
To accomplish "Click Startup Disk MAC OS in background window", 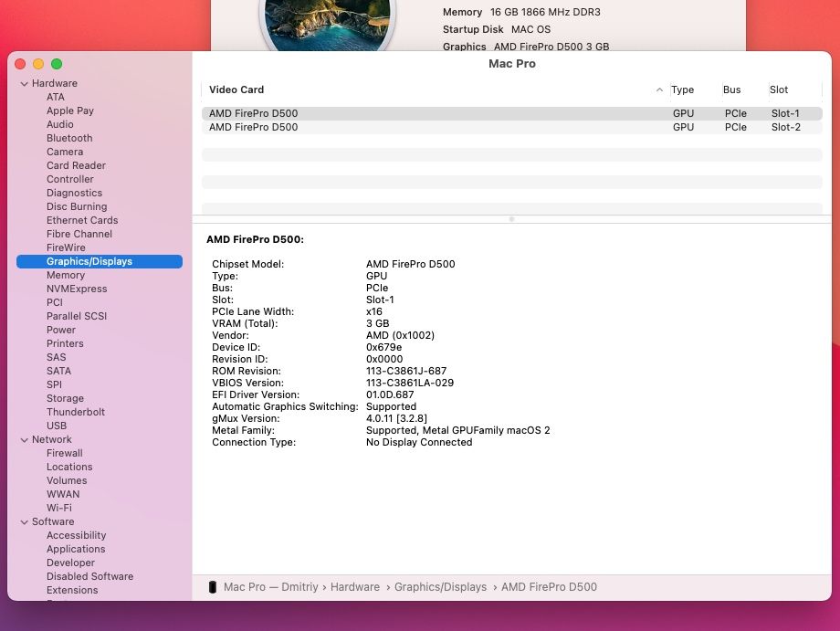I will point(497,29).
